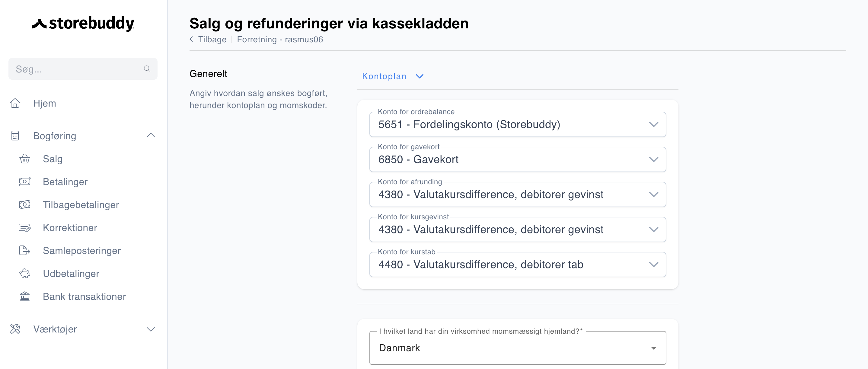Click the Betalinger money icon
This screenshot has width=868, height=369.
pos(25,182)
